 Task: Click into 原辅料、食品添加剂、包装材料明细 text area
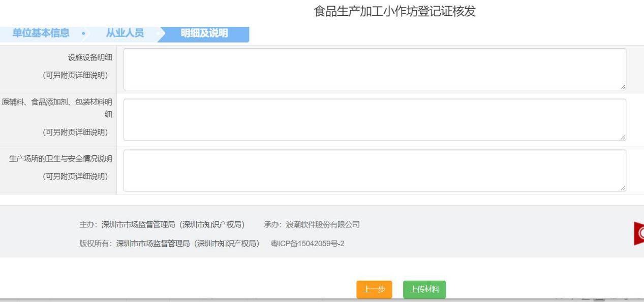pos(375,120)
